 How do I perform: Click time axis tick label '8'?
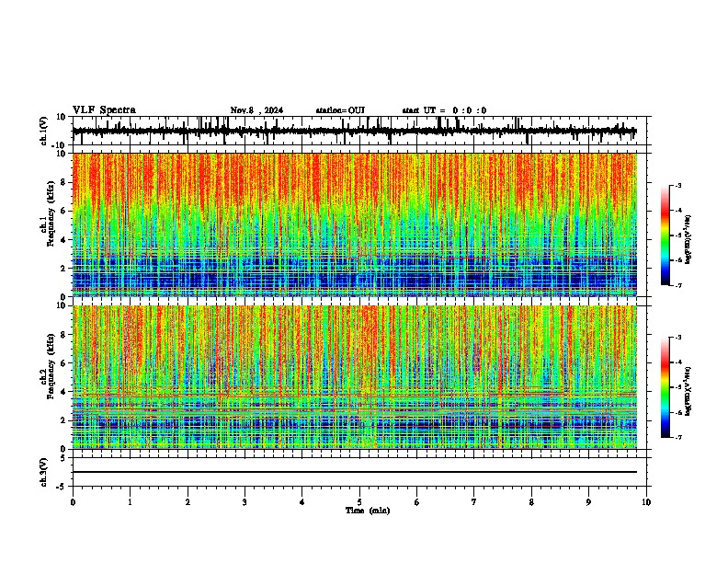tap(531, 502)
